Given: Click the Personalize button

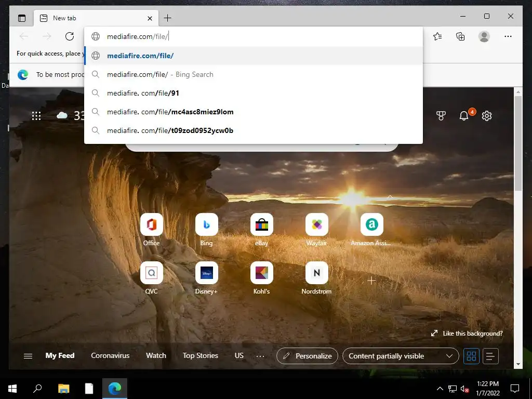Looking at the screenshot, I should [x=308, y=356].
